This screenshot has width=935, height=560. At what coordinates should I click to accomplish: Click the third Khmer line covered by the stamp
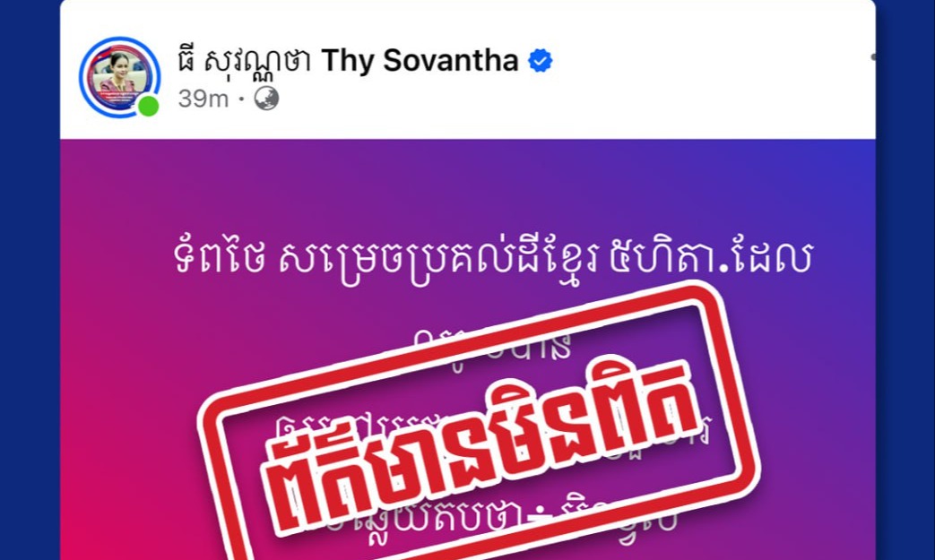click(x=495, y=427)
